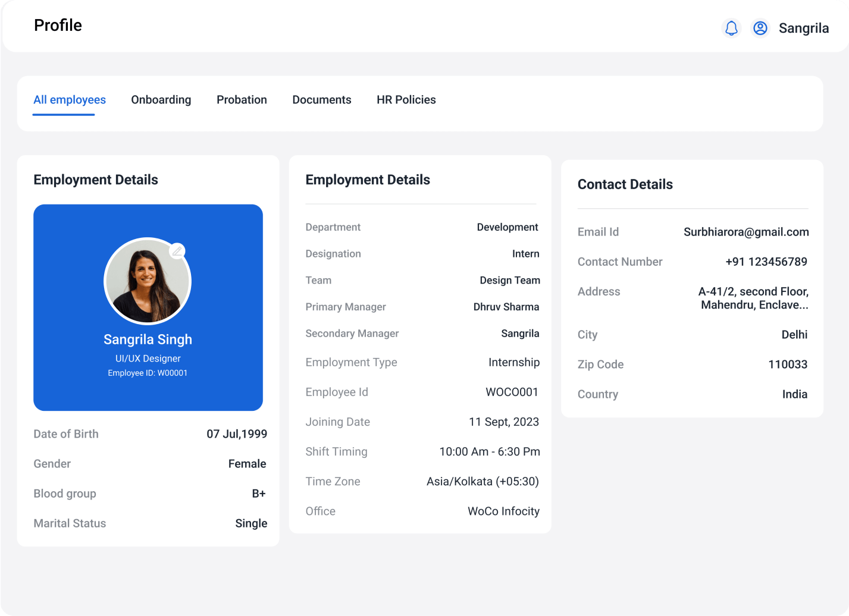Image resolution: width=849 pixels, height=616 pixels.
Task: Click the +91 123456789 contact number
Action: [x=766, y=262]
